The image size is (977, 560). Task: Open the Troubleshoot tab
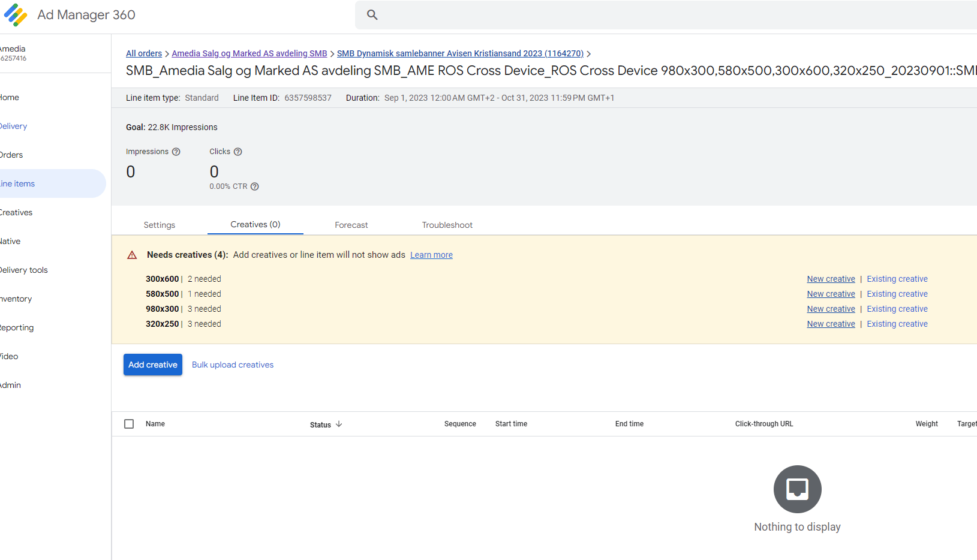click(x=447, y=225)
